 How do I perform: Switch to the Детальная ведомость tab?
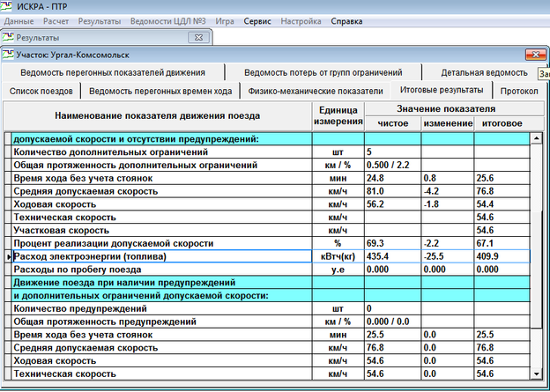(484, 72)
